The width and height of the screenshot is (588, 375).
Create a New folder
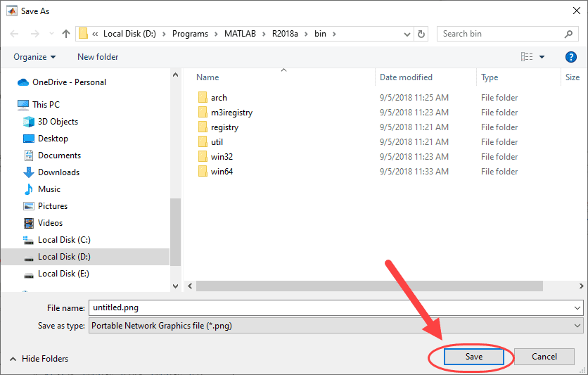coord(98,57)
